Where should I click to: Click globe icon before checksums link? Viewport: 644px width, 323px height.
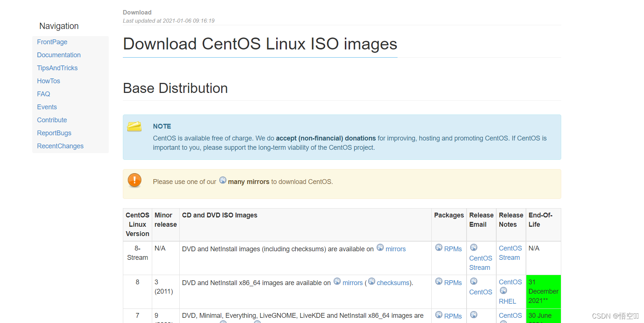(x=372, y=281)
